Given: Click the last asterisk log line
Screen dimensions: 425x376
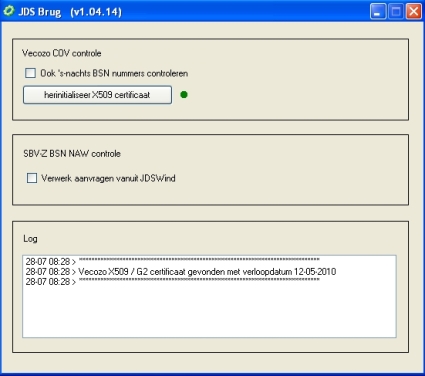Looking at the screenshot, I should pos(172,282).
